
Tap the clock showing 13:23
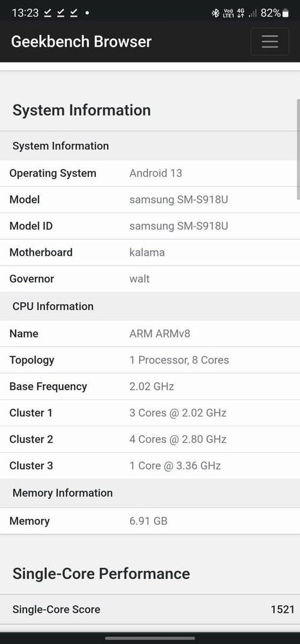[24, 13]
